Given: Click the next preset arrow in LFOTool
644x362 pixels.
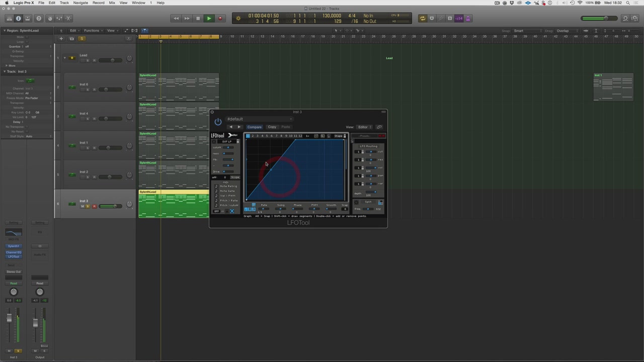Looking at the screenshot, I should tap(239, 127).
